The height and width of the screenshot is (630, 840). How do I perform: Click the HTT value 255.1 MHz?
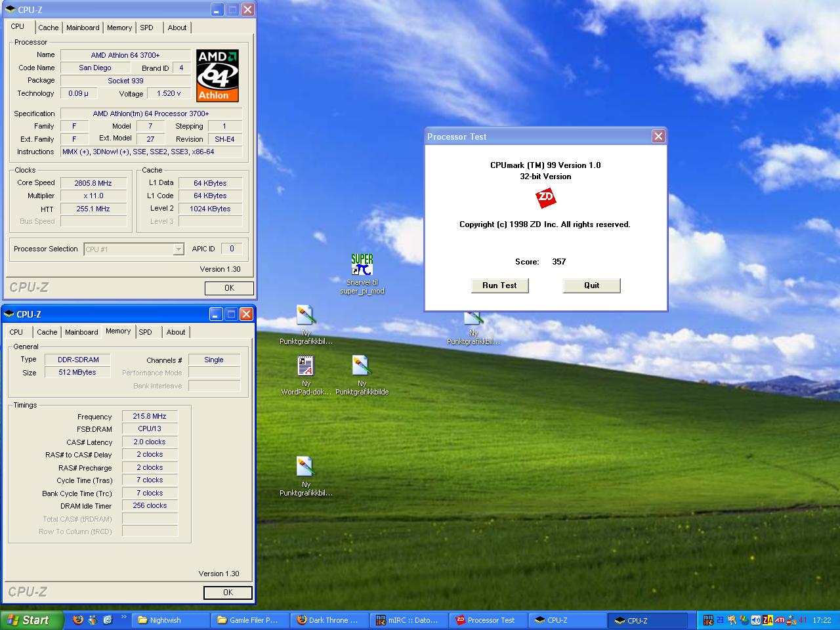tap(93, 209)
